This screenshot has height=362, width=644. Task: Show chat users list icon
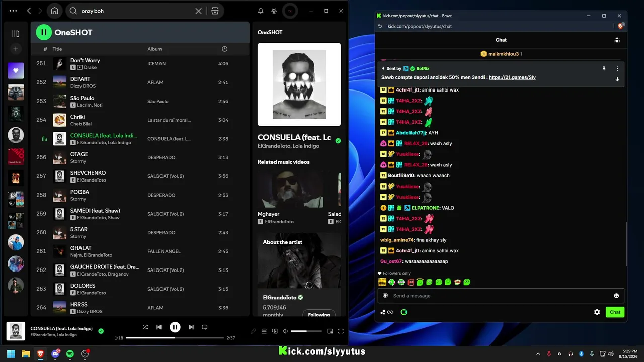[x=617, y=40]
